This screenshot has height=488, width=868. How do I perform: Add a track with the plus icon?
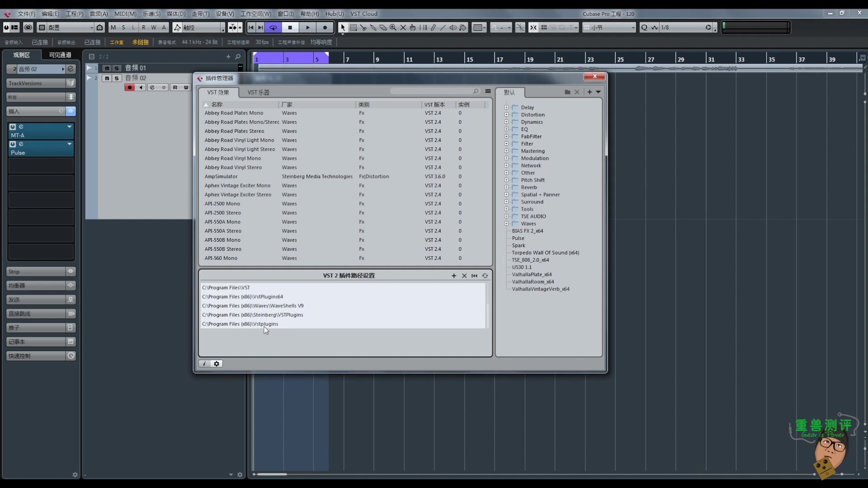[x=228, y=56]
